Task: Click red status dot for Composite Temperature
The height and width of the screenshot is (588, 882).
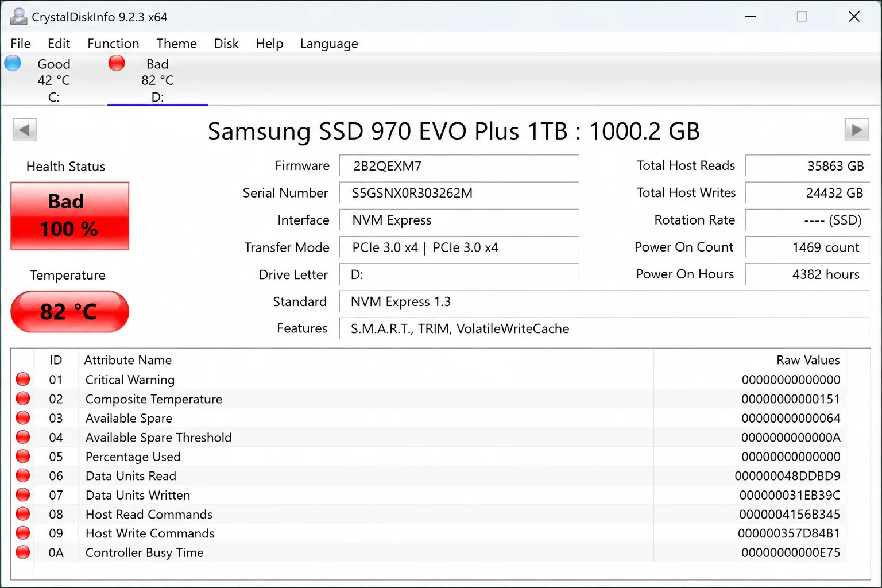Action: pos(23,399)
